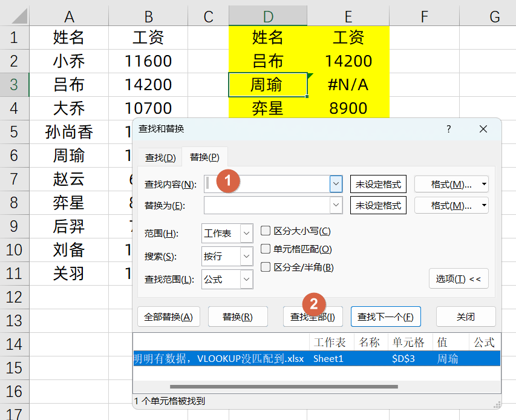Click the select-all corner triangle of the sheet
This screenshot has height=420, width=516.
(19, 16)
